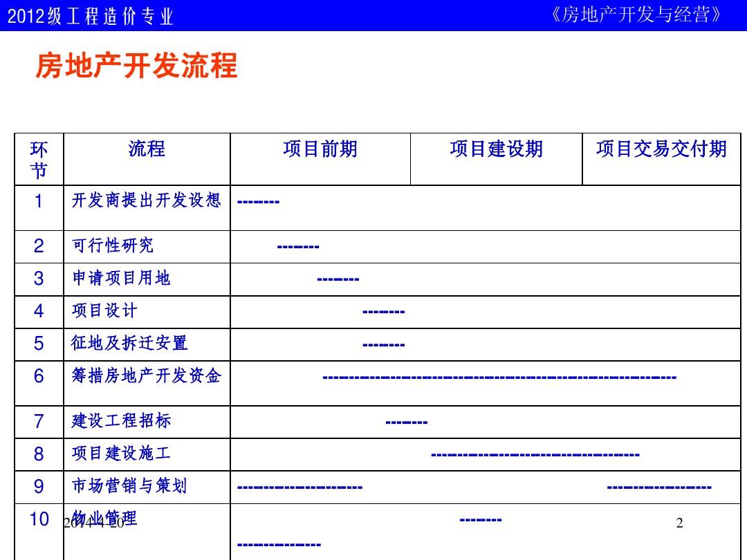
Task: Click step number 4 beside 项目设计
Action: (x=39, y=311)
